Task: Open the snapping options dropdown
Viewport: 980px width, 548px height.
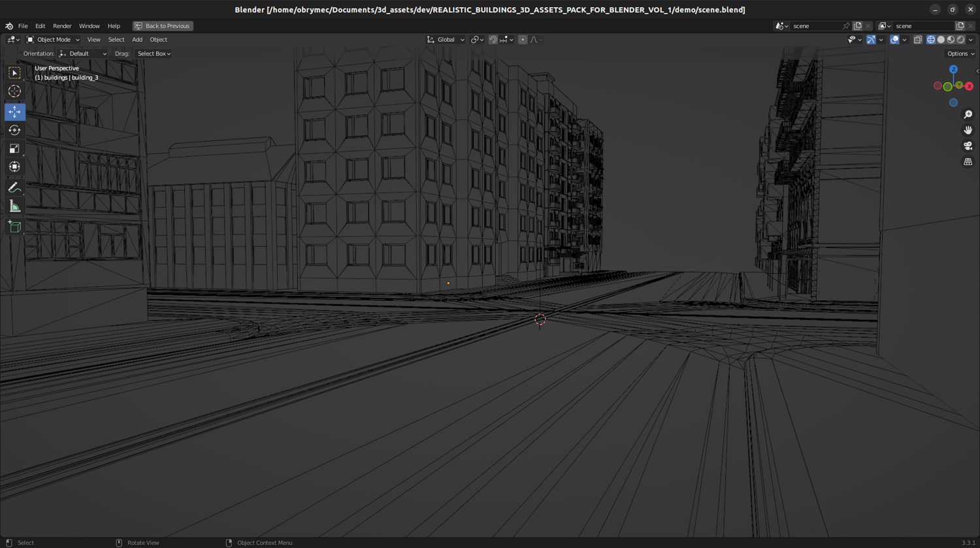Action: coord(506,40)
